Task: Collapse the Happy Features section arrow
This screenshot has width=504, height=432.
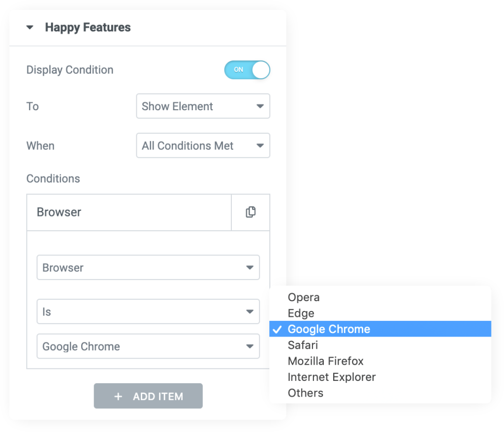Action: pos(30,28)
